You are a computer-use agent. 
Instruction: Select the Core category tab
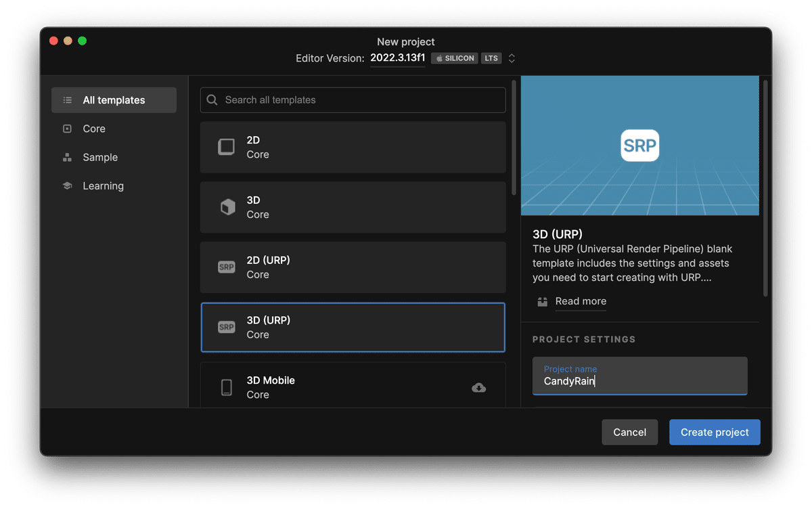(x=114, y=129)
